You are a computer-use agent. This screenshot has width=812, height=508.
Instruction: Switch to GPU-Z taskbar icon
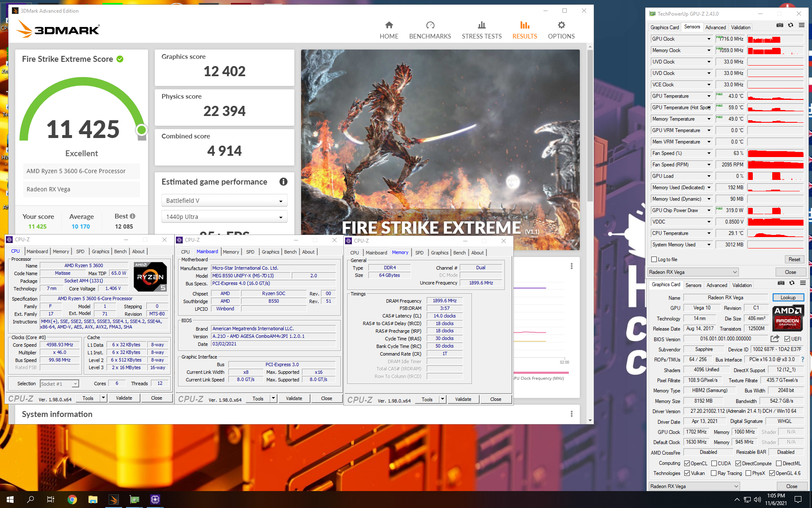[134, 500]
